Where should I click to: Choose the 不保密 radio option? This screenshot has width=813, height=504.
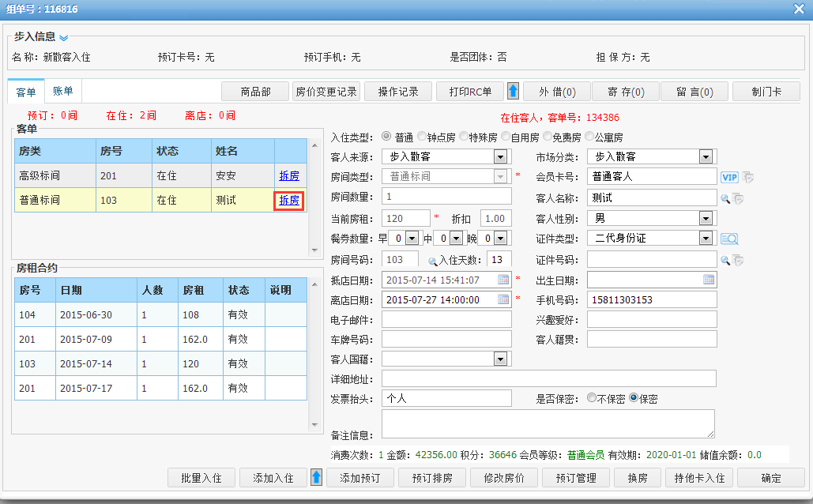point(592,399)
